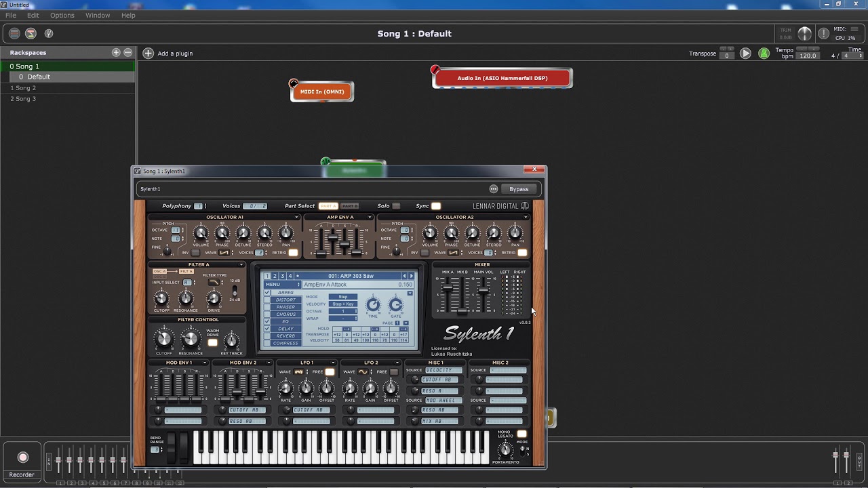Screen dimensions: 868x488
Task: Click the panic exclamation icon near MIDI
Action: (x=823, y=33)
